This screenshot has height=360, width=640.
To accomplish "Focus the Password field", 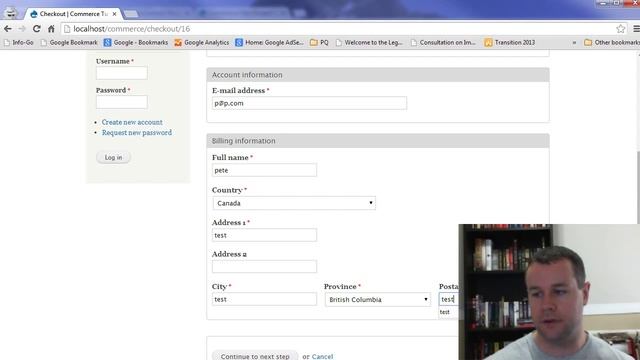I will [122, 102].
